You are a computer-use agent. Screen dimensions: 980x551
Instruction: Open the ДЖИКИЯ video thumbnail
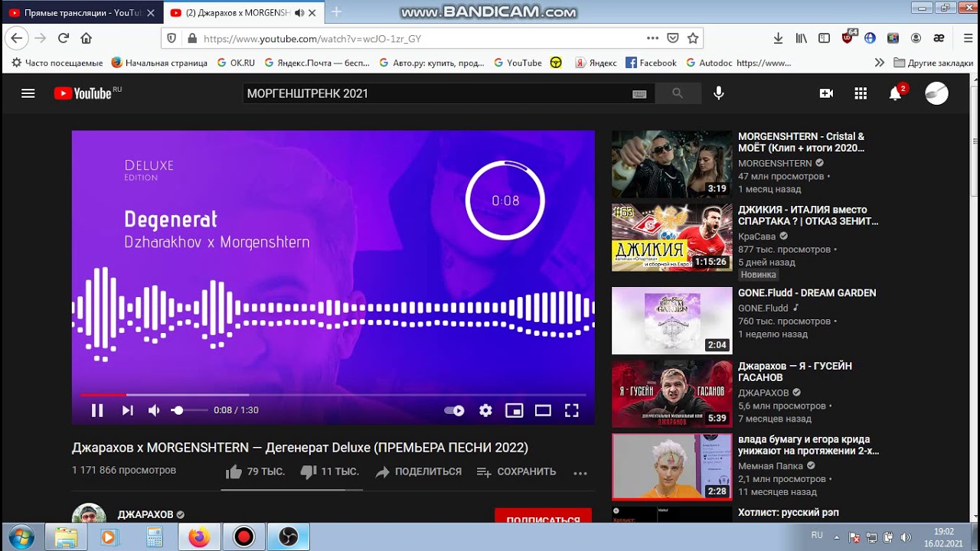pos(672,237)
